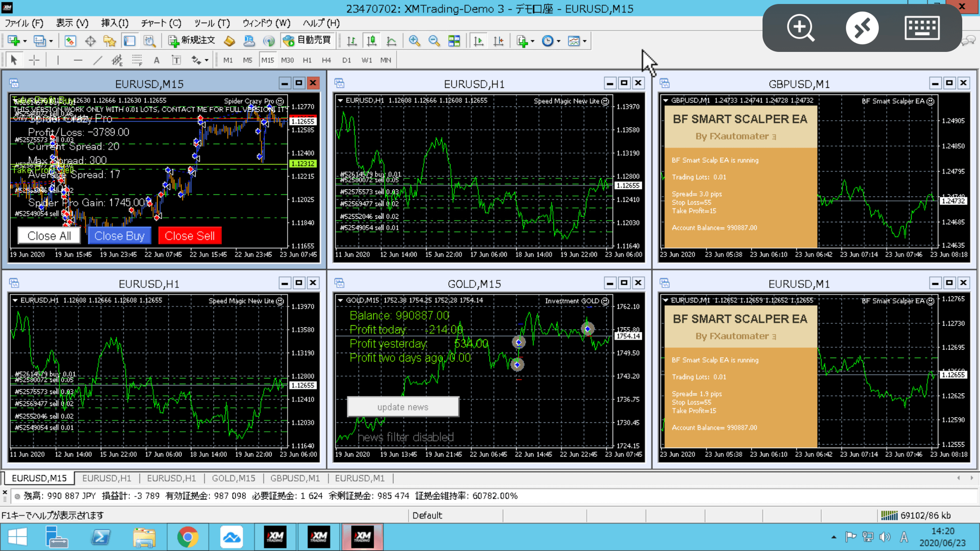Open Windows PowerShell from the taskbar
Viewport: 980px width, 551px height.
click(101, 537)
